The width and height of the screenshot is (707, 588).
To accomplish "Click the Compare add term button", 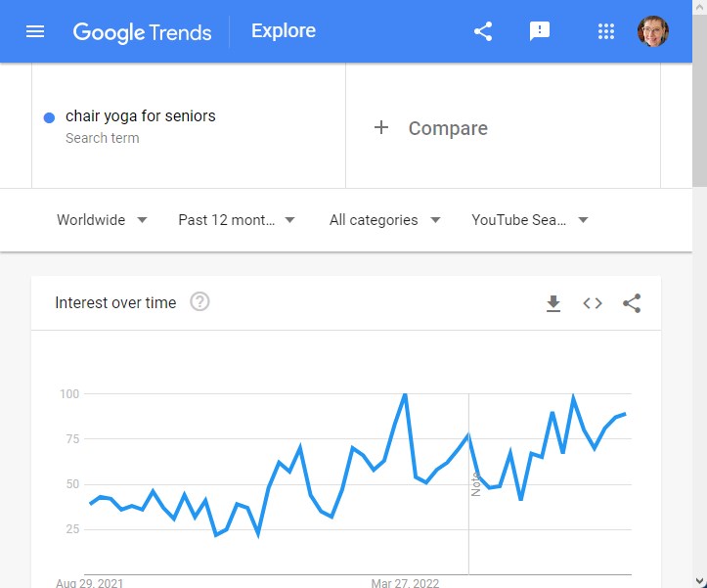I will [430, 128].
